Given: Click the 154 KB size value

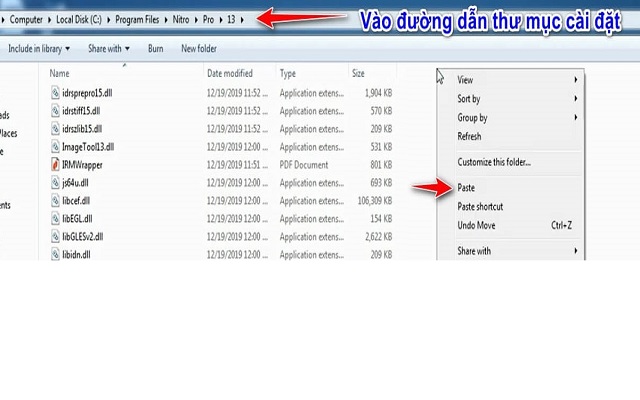Looking at the screenshot, I should 381,218.
